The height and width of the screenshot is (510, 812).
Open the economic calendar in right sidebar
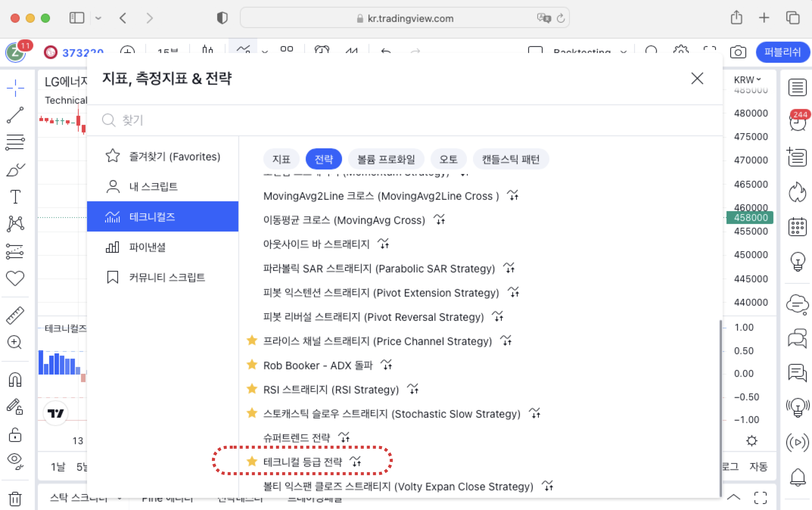(798, 227)
